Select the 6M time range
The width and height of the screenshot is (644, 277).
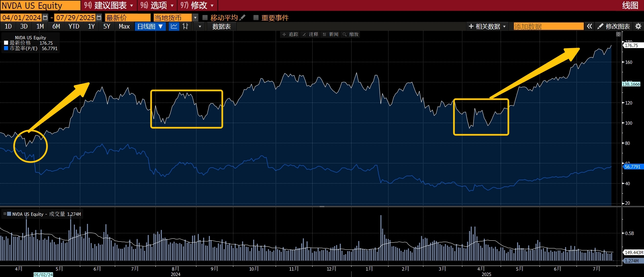[56, 26]
